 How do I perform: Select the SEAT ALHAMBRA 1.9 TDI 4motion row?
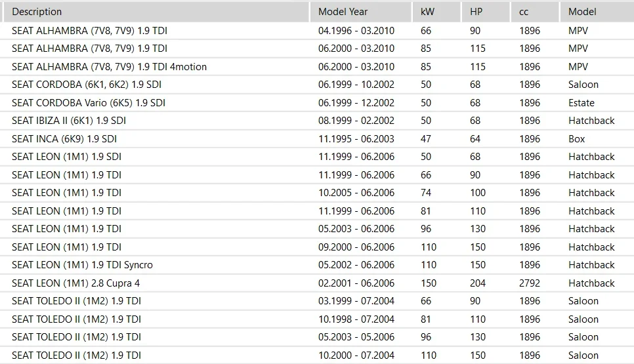click(x=109, y=67)
